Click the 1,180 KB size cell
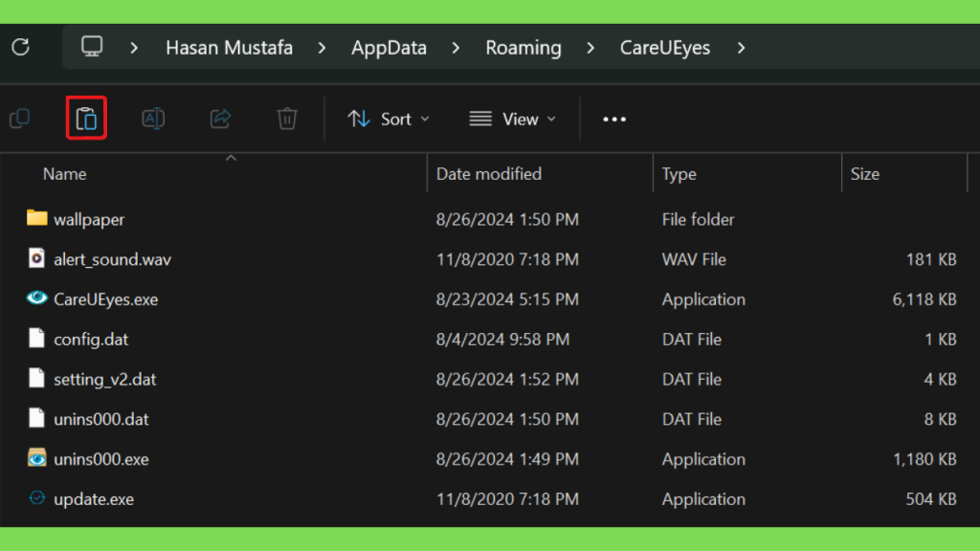 (924, 459)
